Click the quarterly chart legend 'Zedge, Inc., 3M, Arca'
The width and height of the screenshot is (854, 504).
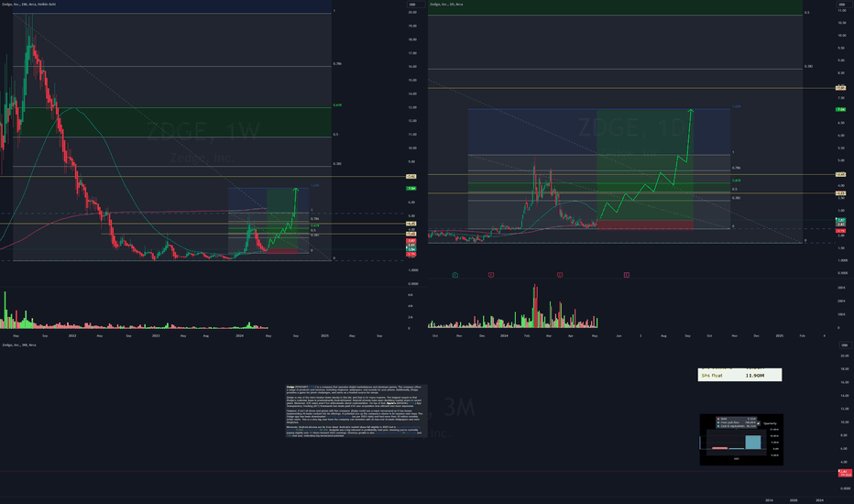pos(19,345)
